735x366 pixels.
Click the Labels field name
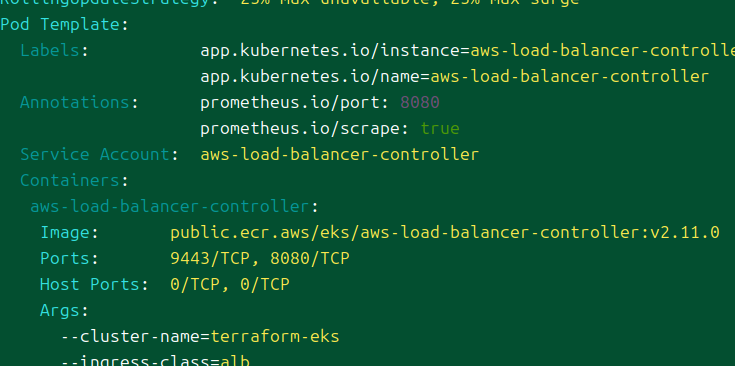[x=49, y=50]
